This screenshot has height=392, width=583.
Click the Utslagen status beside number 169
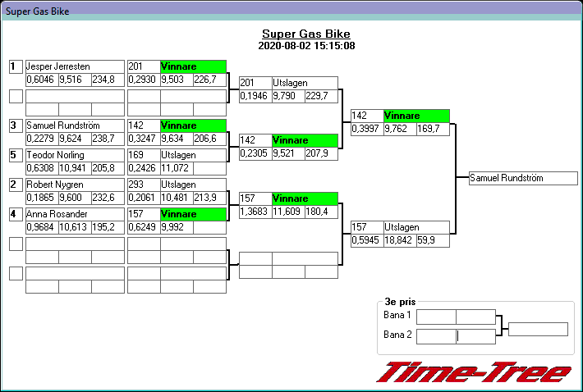click(193, 155)
